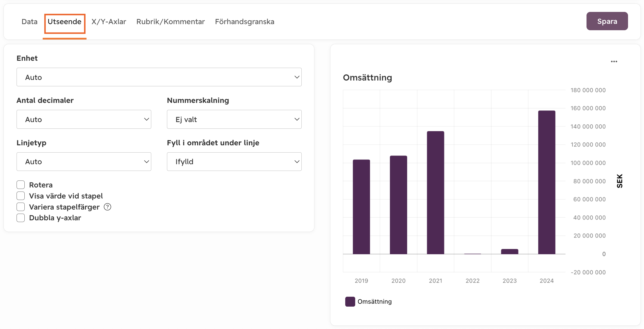Viewport: 644px width, 329px height.
Task: Go to the X/Y-Axlar tab
Action: pyautogui.click(x=109, y=22)
